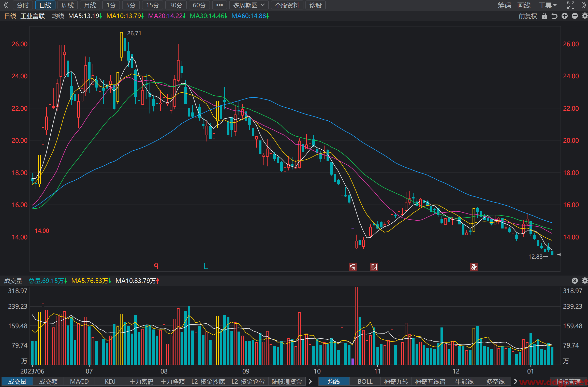Switch to 周线 weekly period

click(x=68, y=5)
